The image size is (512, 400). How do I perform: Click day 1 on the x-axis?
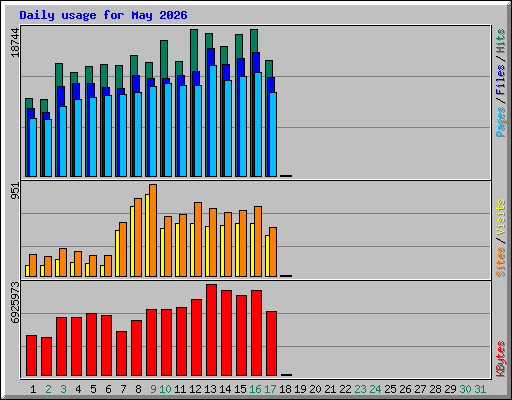click(x=33, y=389)
